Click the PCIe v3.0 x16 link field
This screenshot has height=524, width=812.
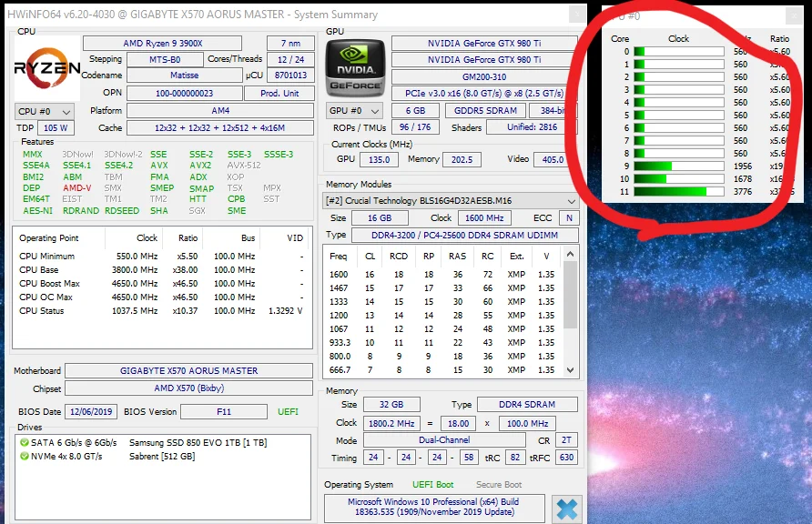click(x=484, y=94)
